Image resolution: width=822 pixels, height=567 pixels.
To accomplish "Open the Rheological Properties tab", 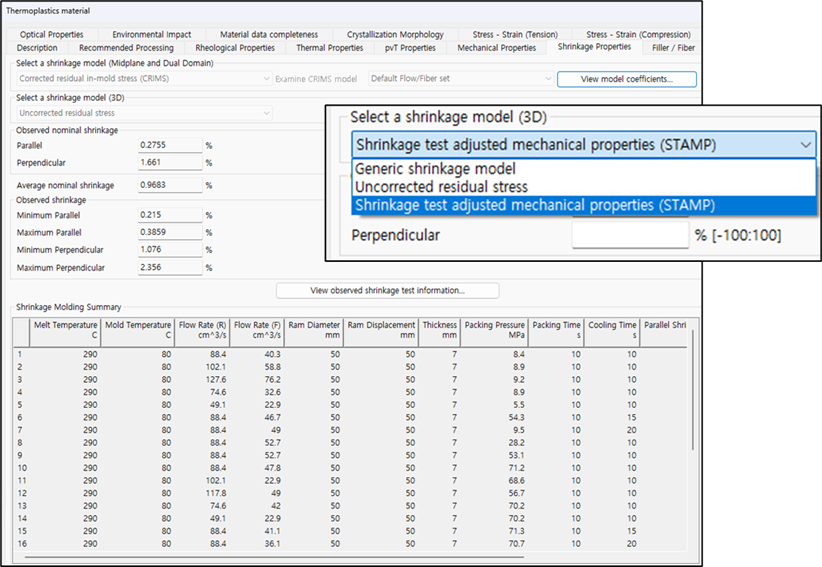I will tap(235, 47).
